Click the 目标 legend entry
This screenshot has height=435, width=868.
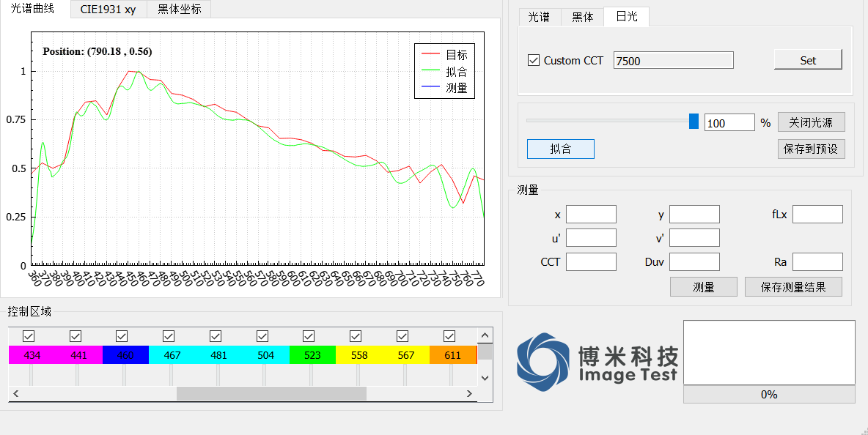(x=445, y=55)
